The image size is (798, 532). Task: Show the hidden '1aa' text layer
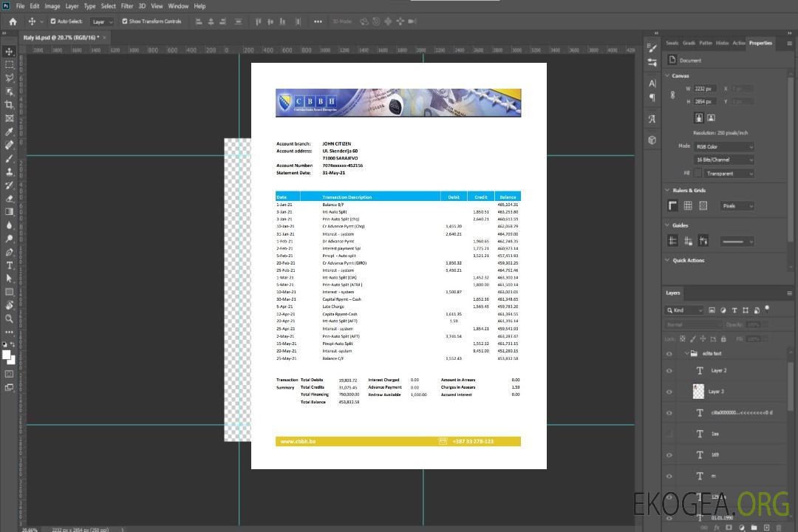pos(669,434)
